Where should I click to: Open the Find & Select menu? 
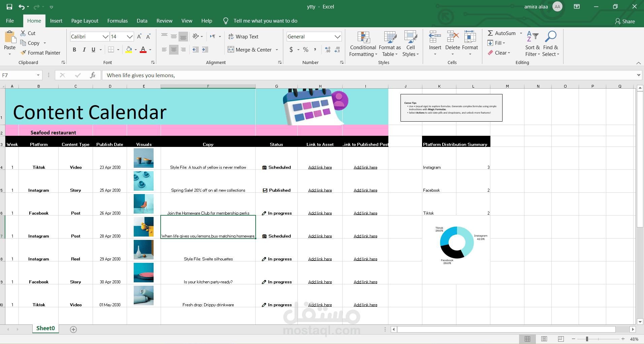pyautogui.click(x=551, y=44)
